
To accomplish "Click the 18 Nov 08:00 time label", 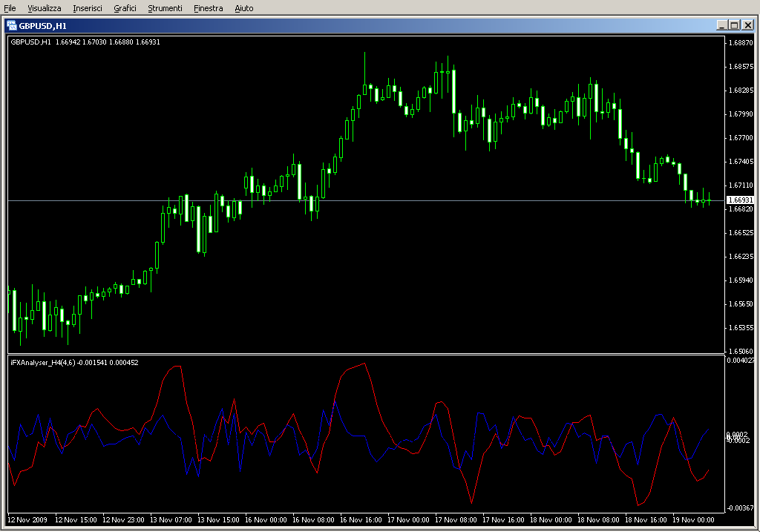I will click(598, 520).
